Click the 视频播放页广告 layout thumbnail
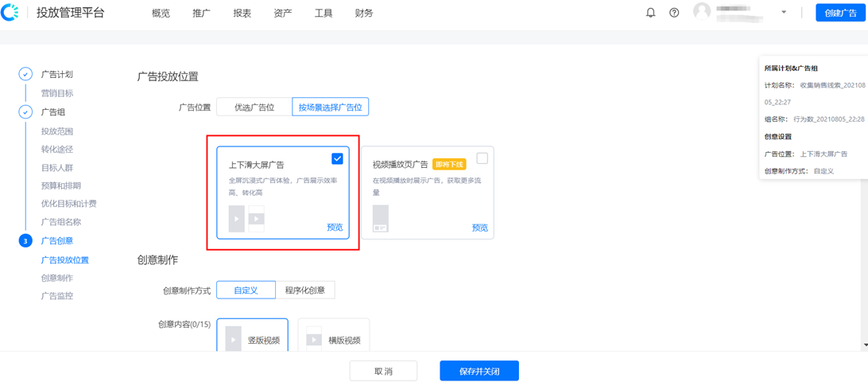868x386 pixels. [x=380, y=219]
